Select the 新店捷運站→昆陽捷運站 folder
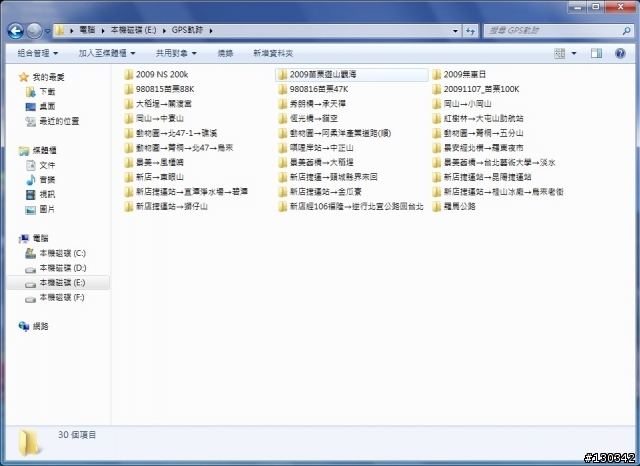Viewport: 640px width, 466px height. pos(482,177)
